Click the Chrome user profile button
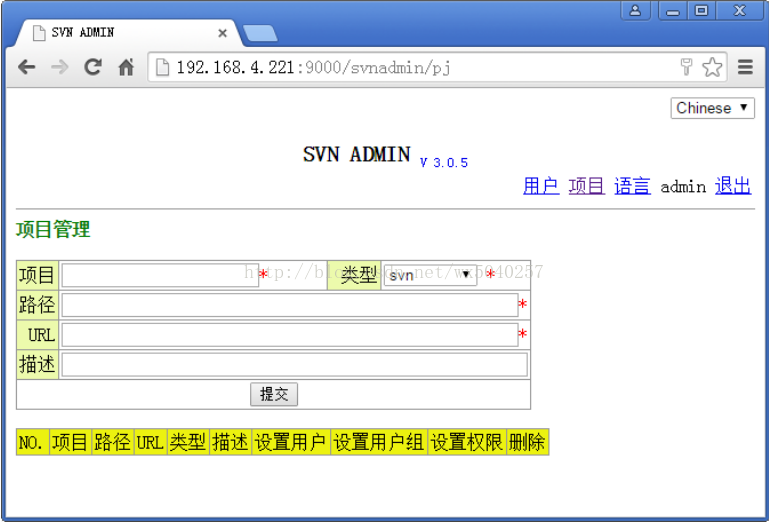Screen dimensions: 769x522 point(636,10)
